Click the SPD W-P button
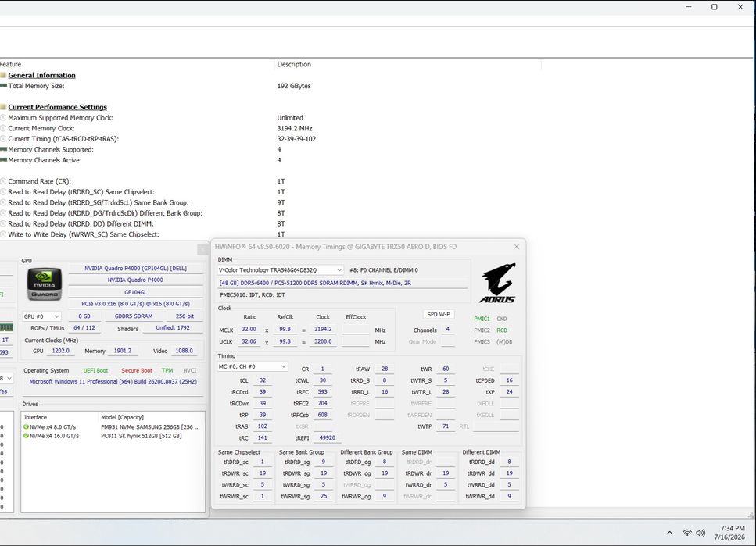Viewport: 756px width, 546px height. click(x=439, y=314)
